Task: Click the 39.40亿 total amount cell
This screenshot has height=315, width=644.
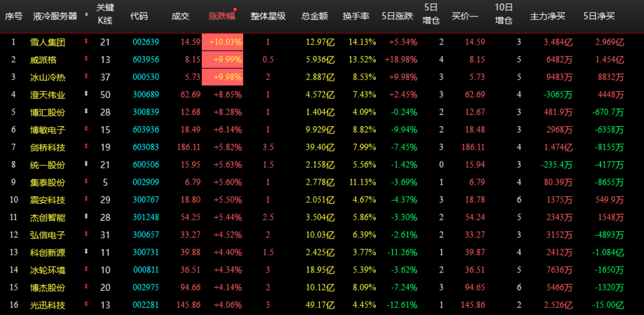Action: 321,147
